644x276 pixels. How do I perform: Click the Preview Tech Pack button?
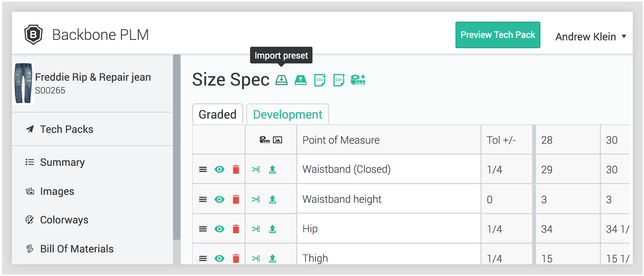498,35
